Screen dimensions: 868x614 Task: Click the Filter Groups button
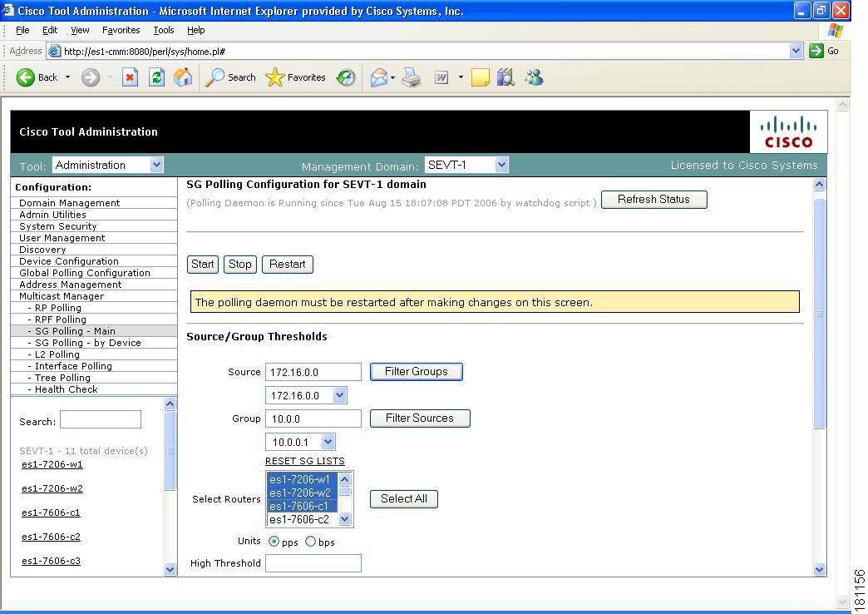pos(417,372)
